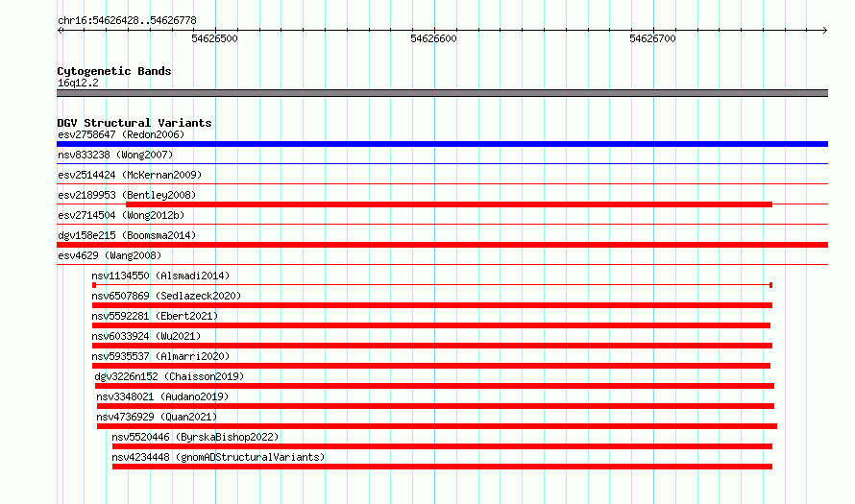Click the 54626700 ruler position
Image resolution: width=855 pixels, height=504 pixels.
click(652, 38)
